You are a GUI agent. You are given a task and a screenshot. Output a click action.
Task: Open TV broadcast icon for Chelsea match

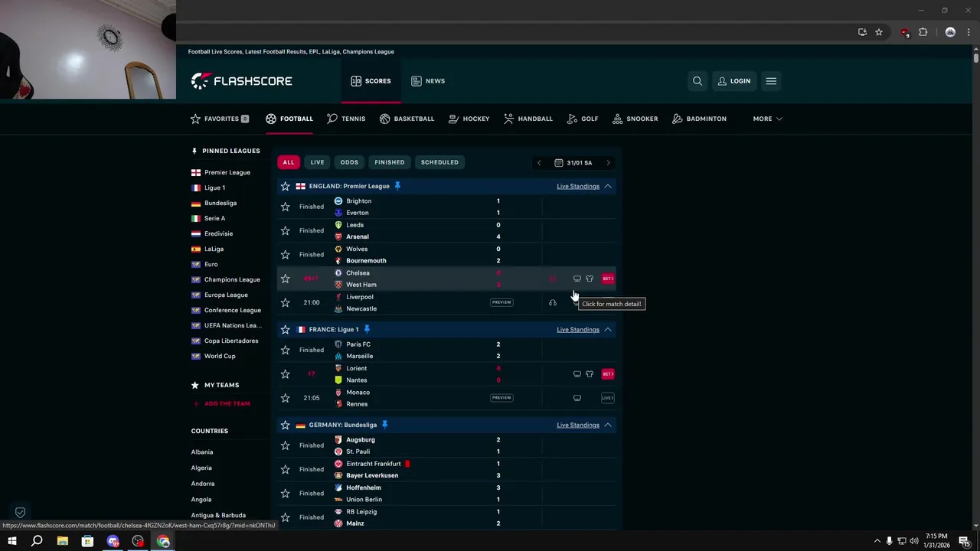click(577, 279)
